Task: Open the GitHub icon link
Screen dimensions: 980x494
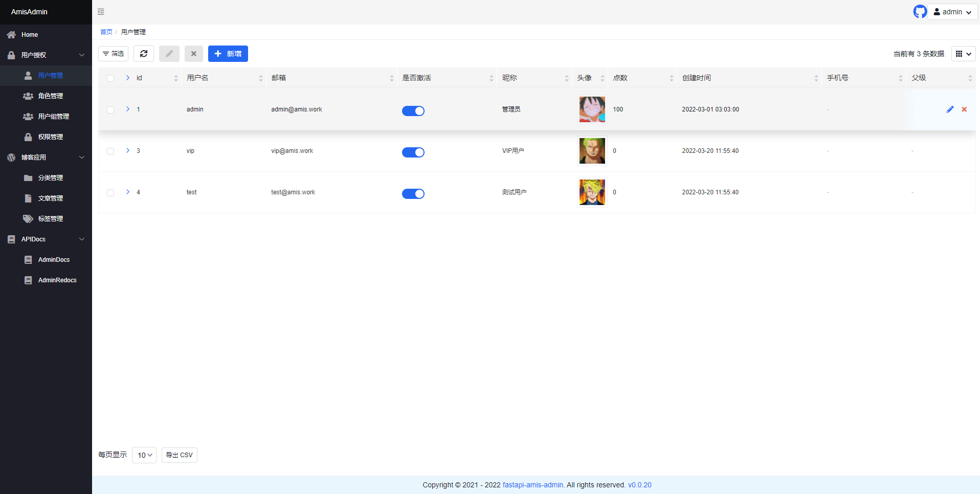Action: coord(920,12)
